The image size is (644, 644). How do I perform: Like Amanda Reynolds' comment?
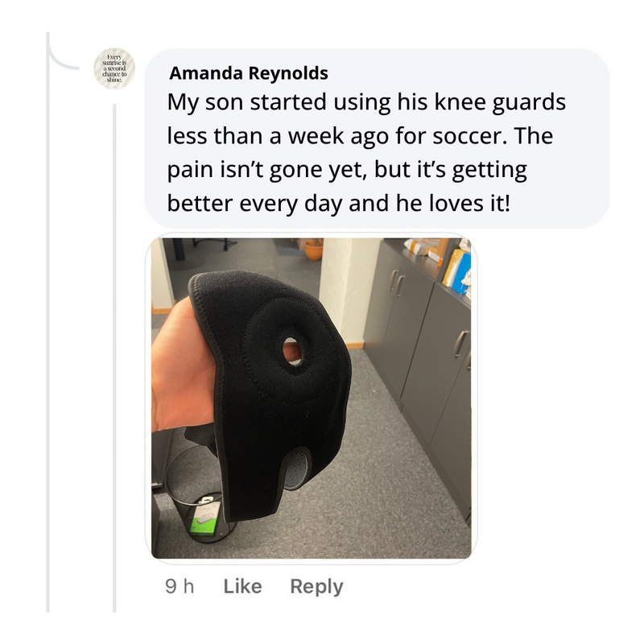[242, 586]
